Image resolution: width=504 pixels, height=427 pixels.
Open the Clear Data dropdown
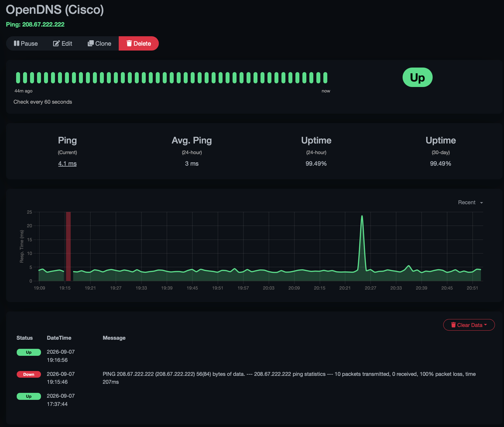tap(469, 325)
